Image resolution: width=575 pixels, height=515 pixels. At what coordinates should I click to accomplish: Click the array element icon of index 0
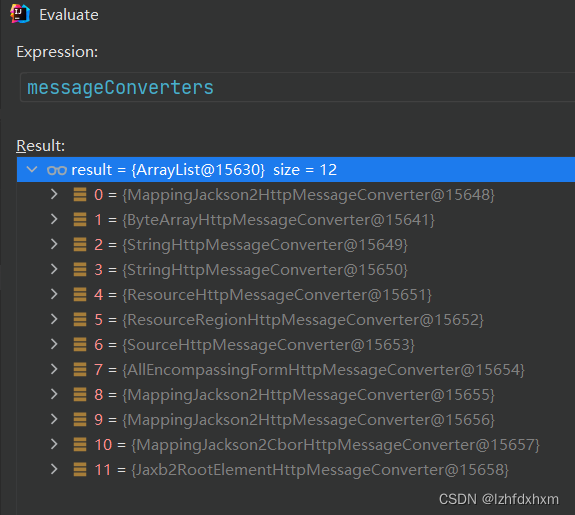(80, 195)
